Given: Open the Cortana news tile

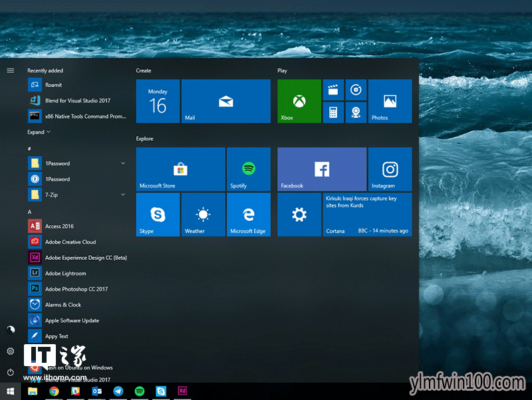Looking at the screenshot, I should (x=368, y=215).
